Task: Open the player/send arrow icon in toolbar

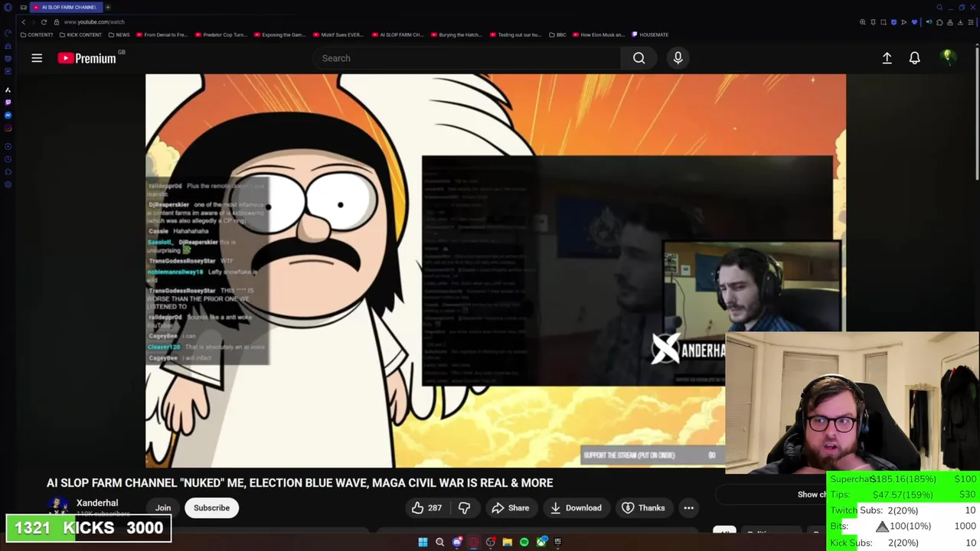Action: pyautogui.click(x=903, y=22)
